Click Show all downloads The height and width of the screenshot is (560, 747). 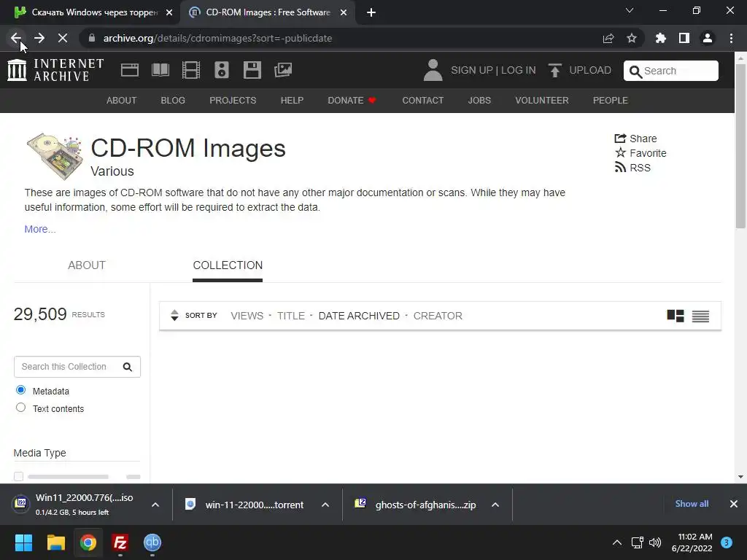click(x=692, y=504)
